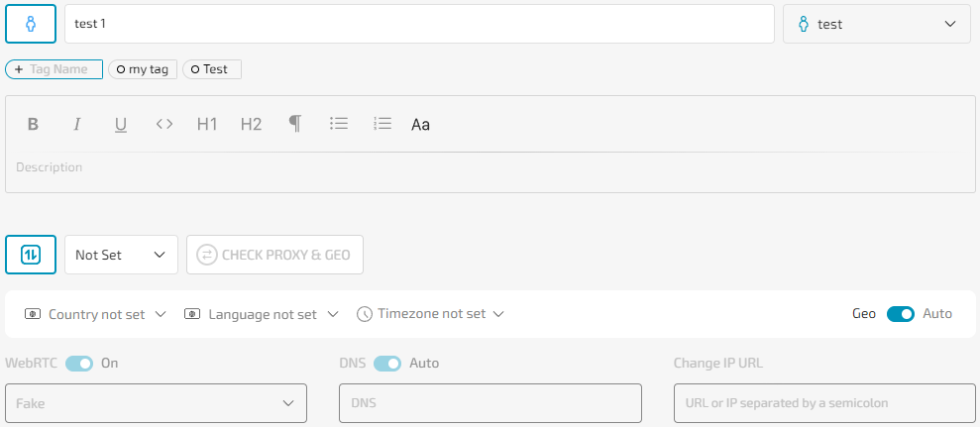Image resolution: width=980 pixels, height=427 pixels.
Task: Click the proxy connection icon button
Action: (x=31, y=255)
